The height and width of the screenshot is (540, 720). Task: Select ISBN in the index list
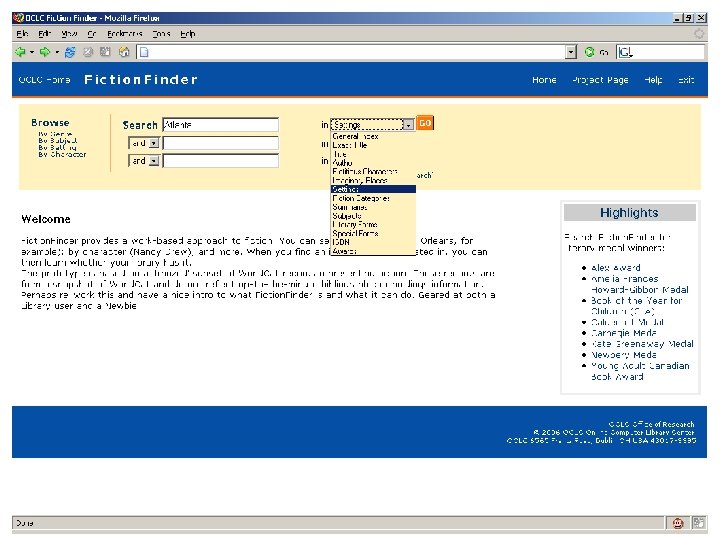coord(373,242)
